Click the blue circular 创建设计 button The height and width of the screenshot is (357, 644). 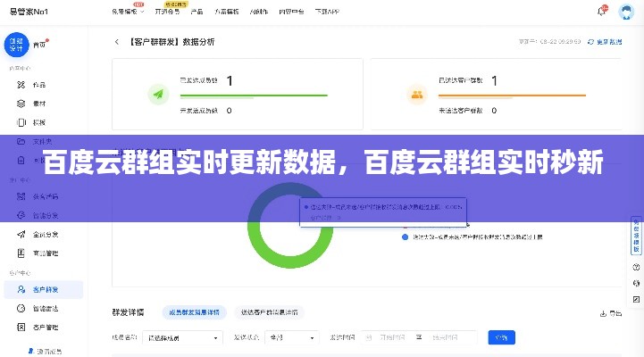click(15, 43)
